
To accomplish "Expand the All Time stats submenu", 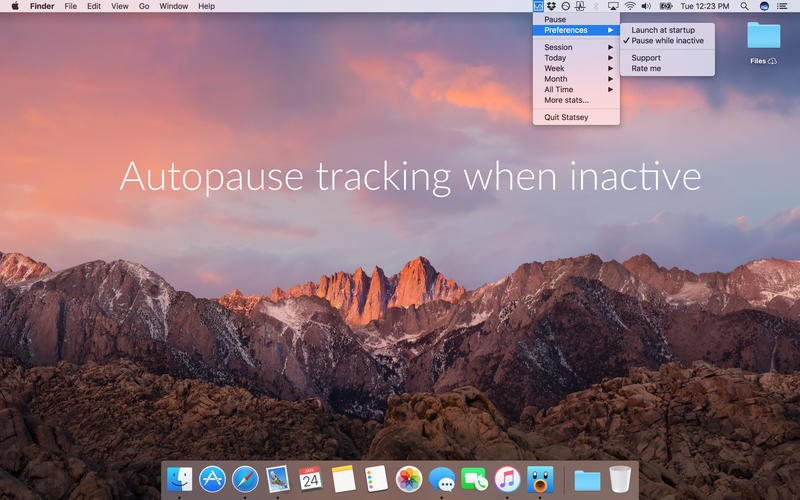I will [x=576, y=89].
